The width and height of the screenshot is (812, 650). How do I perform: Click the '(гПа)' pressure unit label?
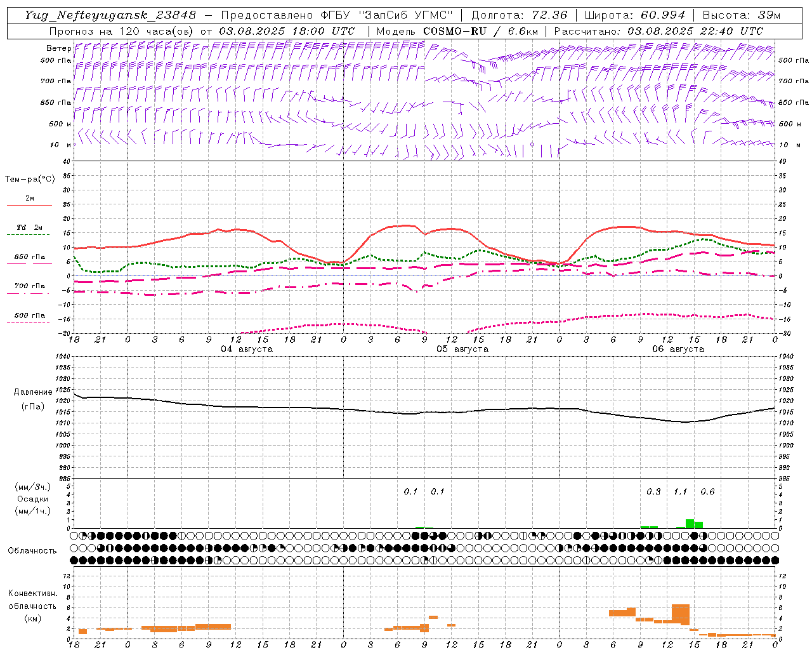[x=33, y=407]
